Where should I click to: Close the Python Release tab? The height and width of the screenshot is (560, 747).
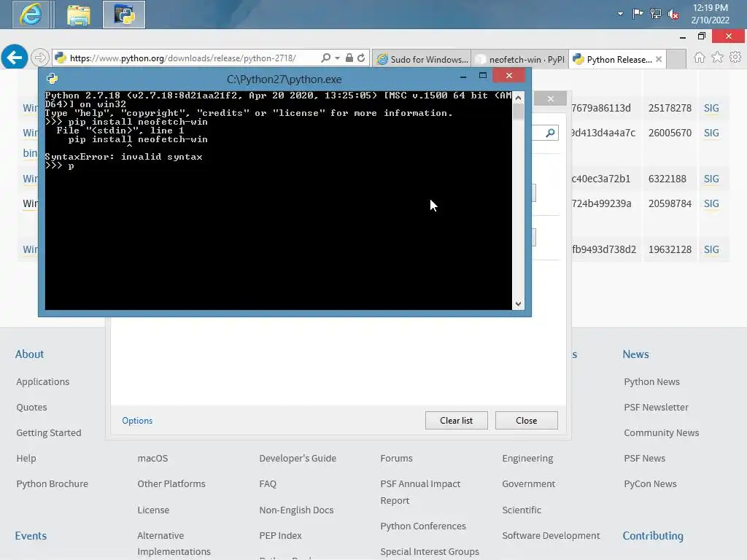(659, 59)
